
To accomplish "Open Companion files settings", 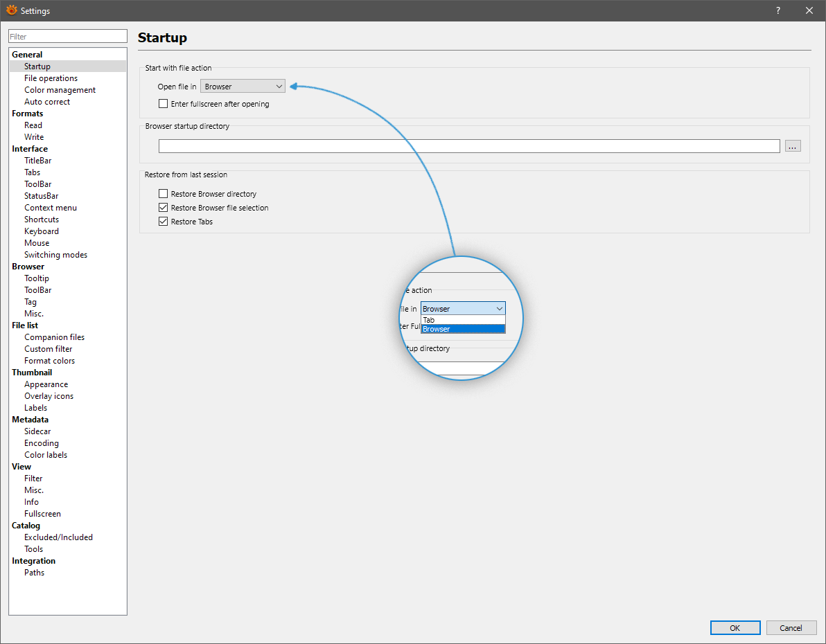I will (x=54, y=337).
